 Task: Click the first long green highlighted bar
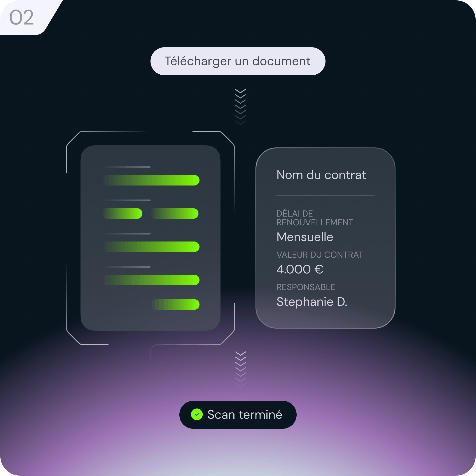point(152,180)
